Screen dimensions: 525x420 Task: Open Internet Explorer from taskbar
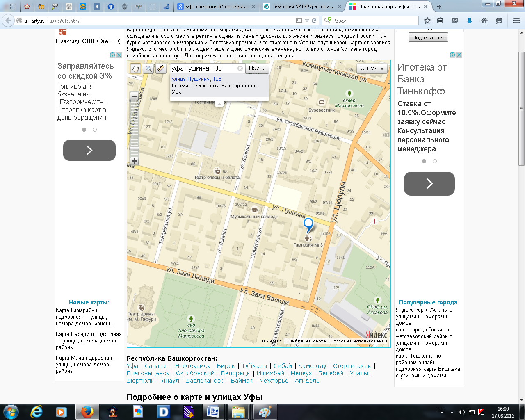36,412
